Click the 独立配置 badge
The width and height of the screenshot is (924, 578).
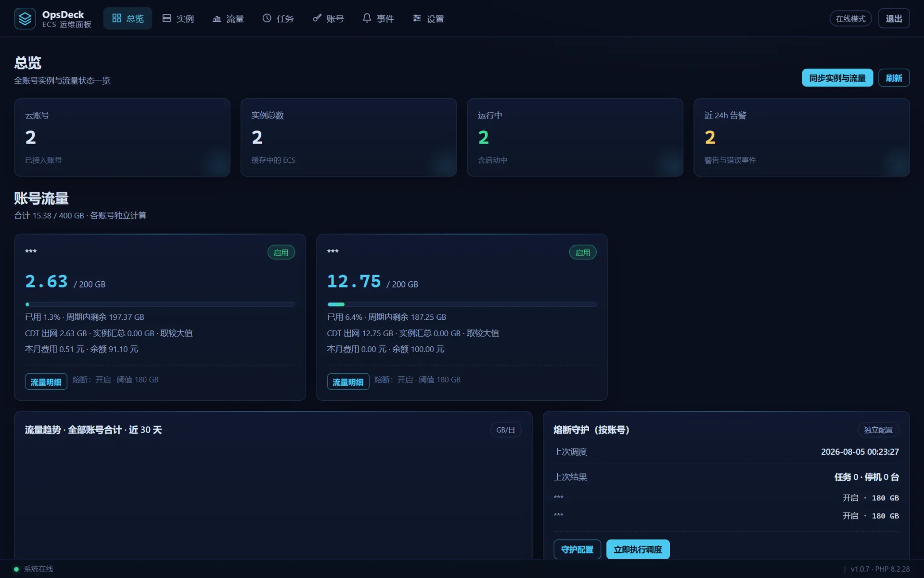point(878,430)
